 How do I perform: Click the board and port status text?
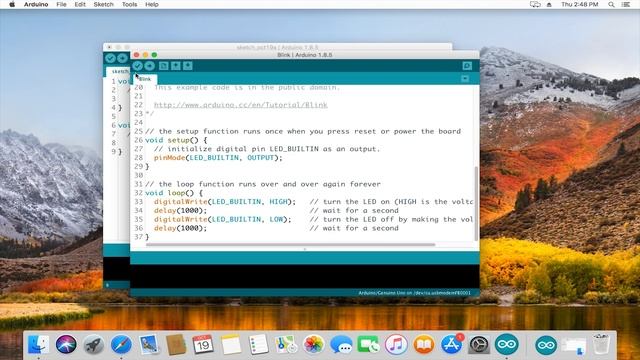(x=414, y=293)
